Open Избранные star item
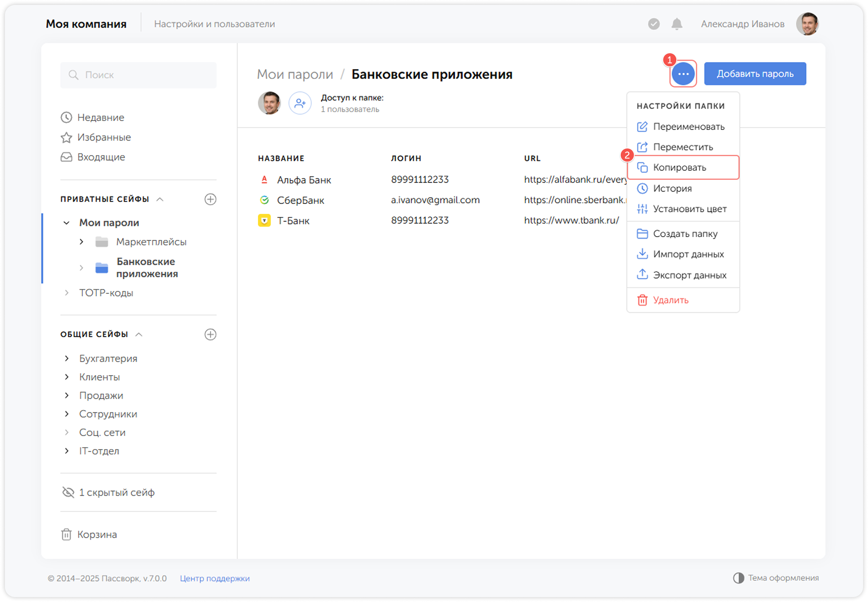The image size is (868, 602). [96, 137]
